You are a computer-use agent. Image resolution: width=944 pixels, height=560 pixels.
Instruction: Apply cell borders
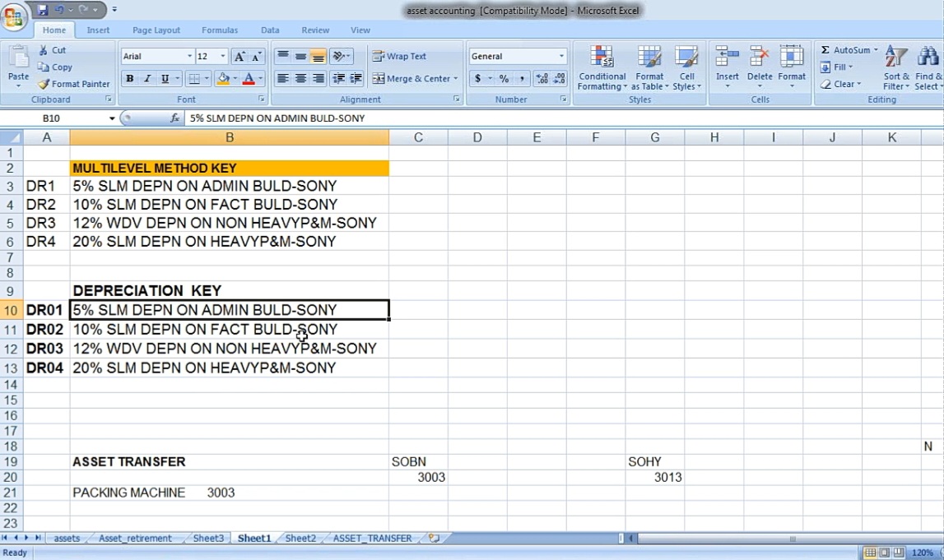194,79
